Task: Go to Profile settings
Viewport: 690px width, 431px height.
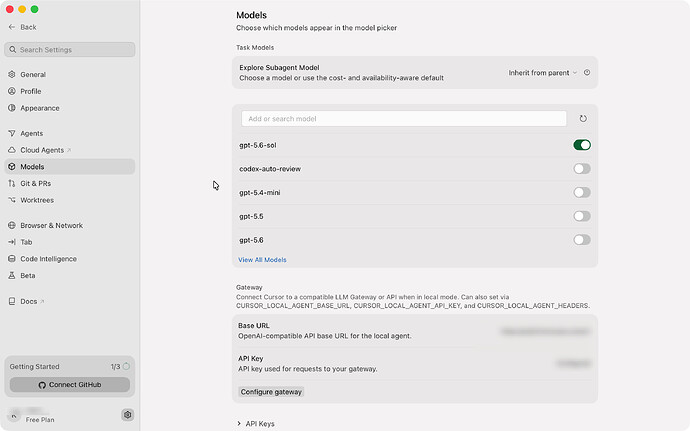Action: [x=70, y=91]
